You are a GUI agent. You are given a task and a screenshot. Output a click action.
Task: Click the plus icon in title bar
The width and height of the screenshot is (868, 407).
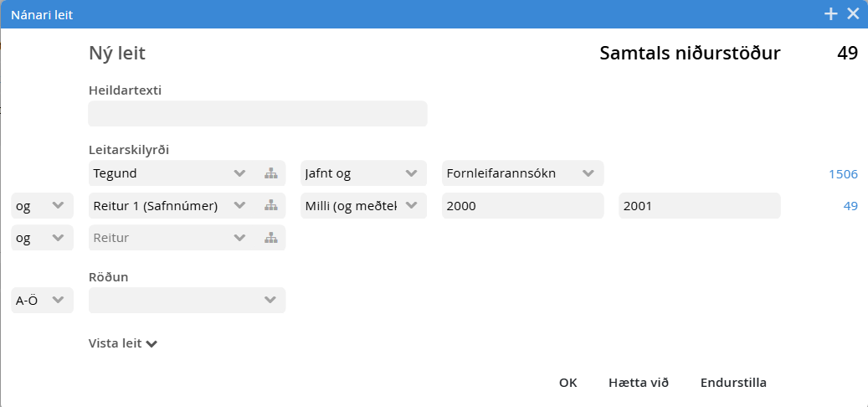[831, 13]
